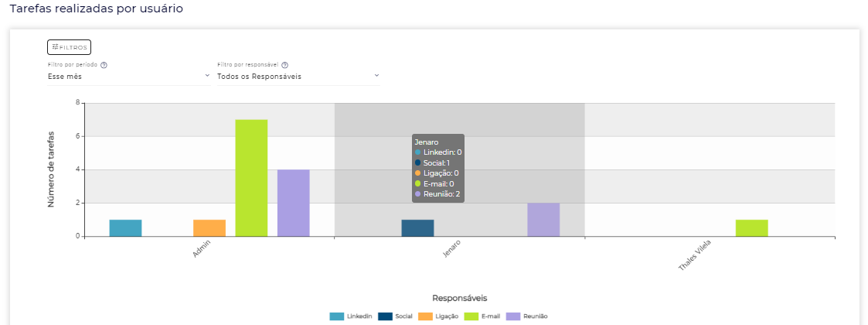Viewport: 868px width, 325px height.
Task: Click Admin's orange Ligação bar
Action: point(209,228)
